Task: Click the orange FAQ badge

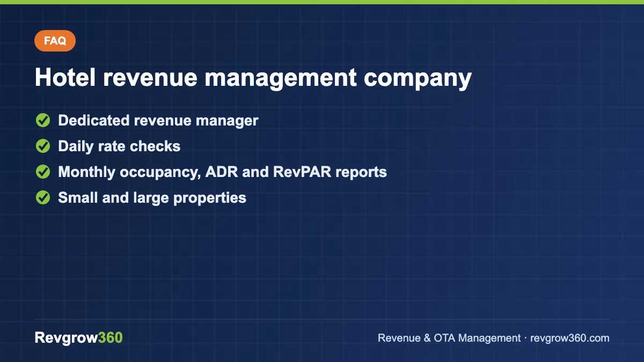Action: 55,41
